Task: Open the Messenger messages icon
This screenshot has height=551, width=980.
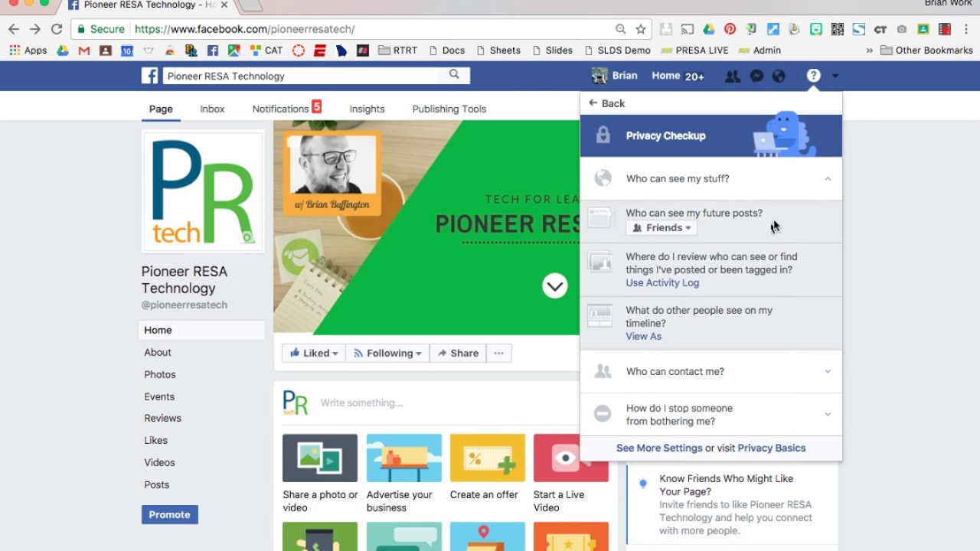Action: point(756,76)
